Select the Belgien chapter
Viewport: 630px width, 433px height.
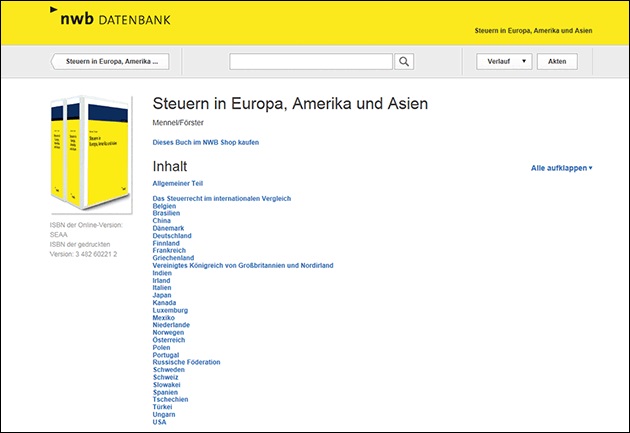[x=167, y=206]
